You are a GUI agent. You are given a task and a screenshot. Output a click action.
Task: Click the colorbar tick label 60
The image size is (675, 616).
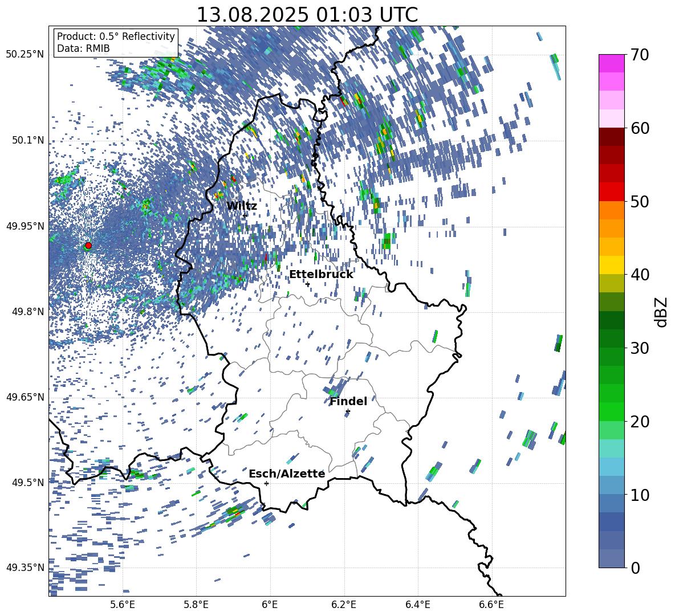click(x=640, y=128)
